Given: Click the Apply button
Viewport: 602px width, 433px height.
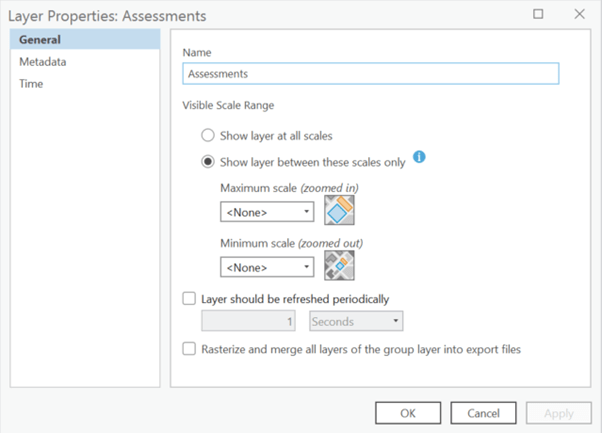Looking at the screenshot, I should (x=558, y=413).
